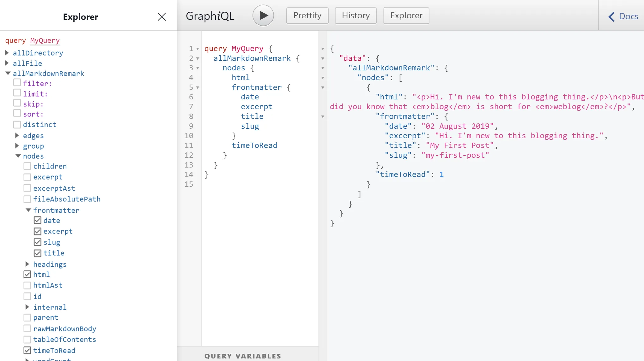Screen dimensions: 644x361
Task: Collapse the result "frontmatter" fold arrow
Action: 323,117
